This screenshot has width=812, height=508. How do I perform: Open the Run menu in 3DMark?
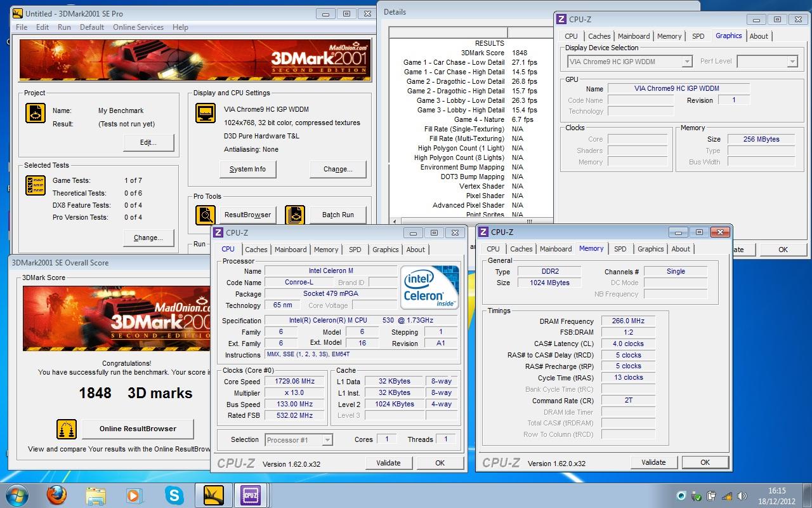(64, 27)
